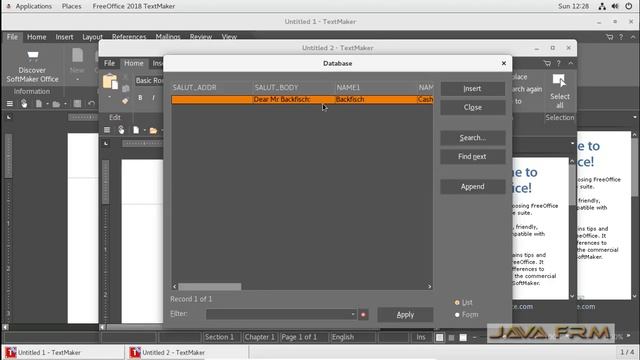Open the Places menu in top panel
Image resolution: width=640 pixels, height=360 pixels.
coord(71,6)
